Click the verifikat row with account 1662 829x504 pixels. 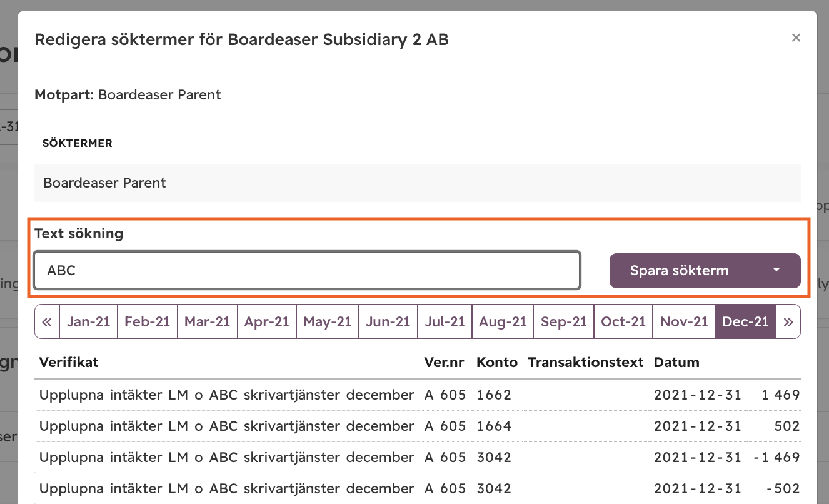click(x=417, y=395)
